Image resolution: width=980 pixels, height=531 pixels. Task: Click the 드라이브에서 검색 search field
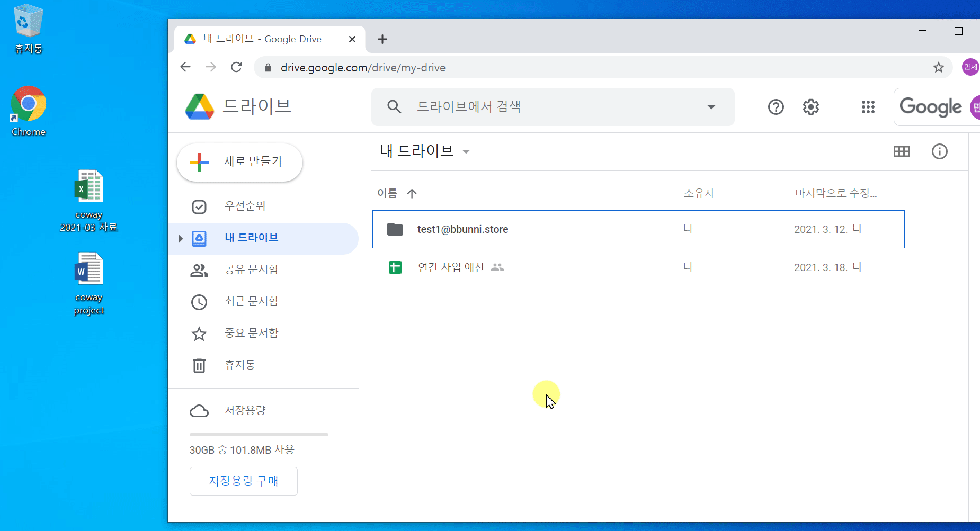click(553, 107)
